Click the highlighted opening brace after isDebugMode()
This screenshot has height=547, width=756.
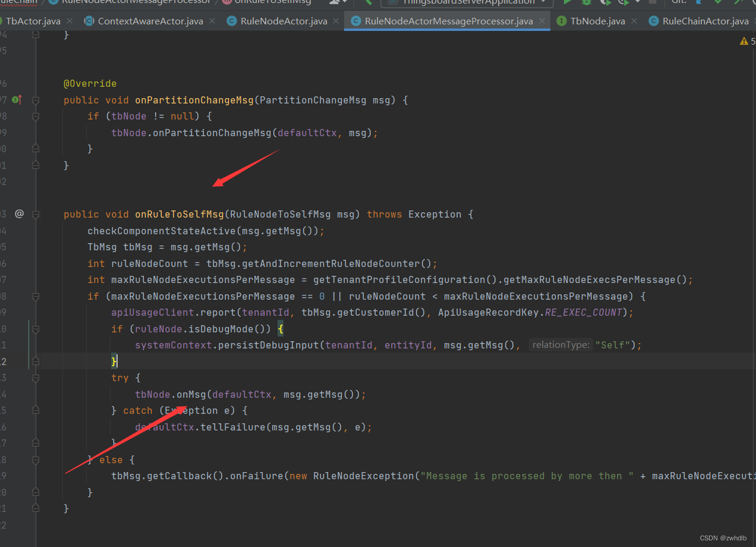pos(281,329)
